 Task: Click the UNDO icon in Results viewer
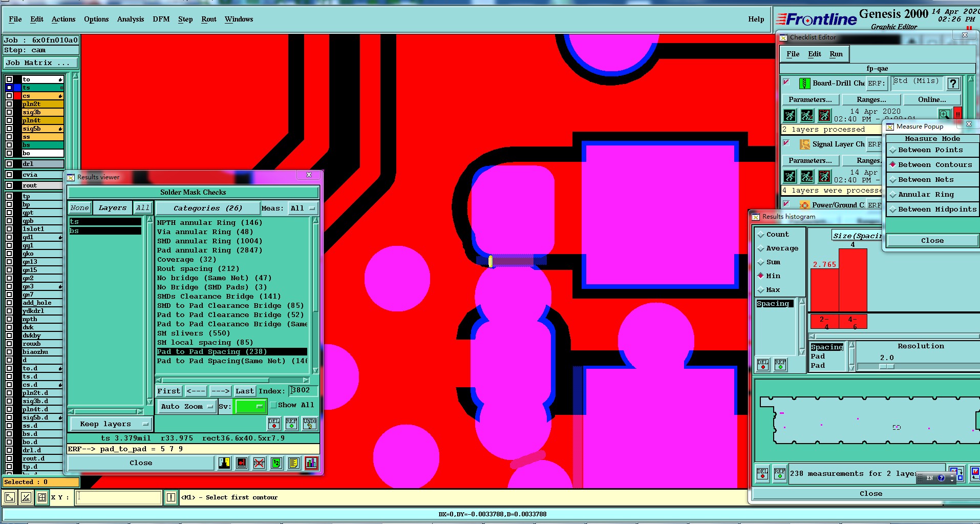point(310,423)
